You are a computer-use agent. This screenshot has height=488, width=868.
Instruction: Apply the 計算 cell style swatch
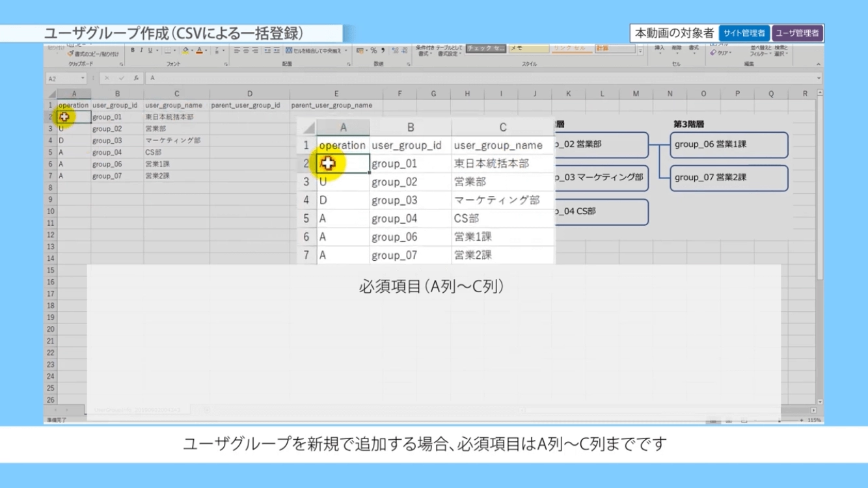point(615,49)
